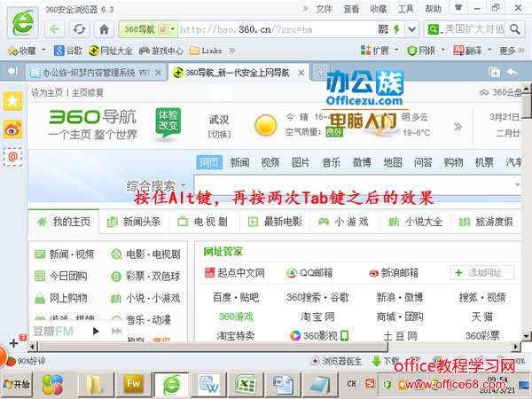Expand the 翻译 translate dropdown
Screen dimensions: 532x399
click(489, 51)
